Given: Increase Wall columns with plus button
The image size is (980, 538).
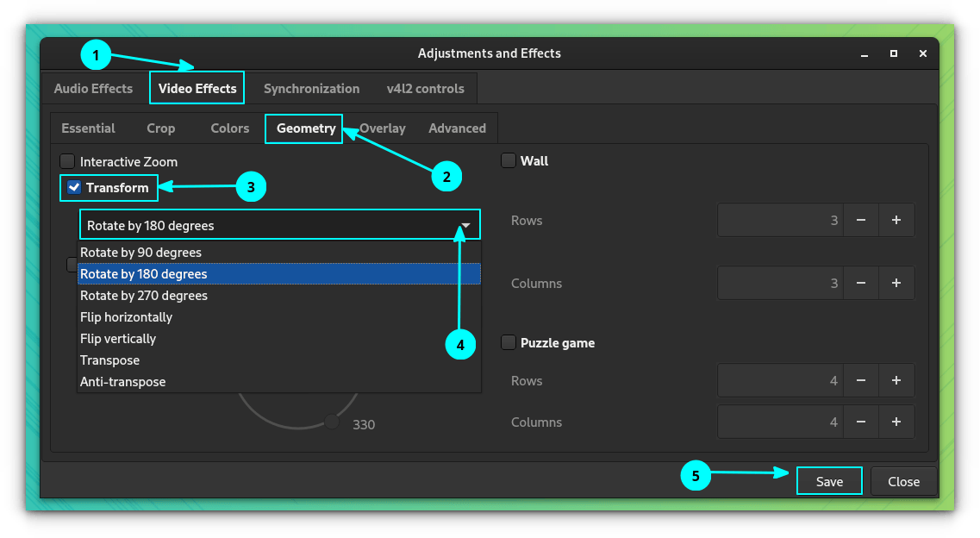Looking at the screenshot, I should click(896, 283).
